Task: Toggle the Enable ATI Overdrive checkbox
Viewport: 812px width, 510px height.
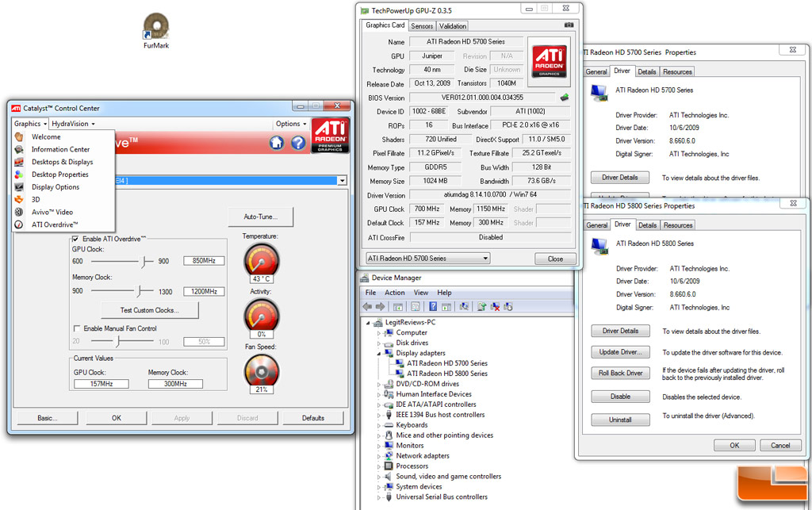Action: [x=75, y=239]
